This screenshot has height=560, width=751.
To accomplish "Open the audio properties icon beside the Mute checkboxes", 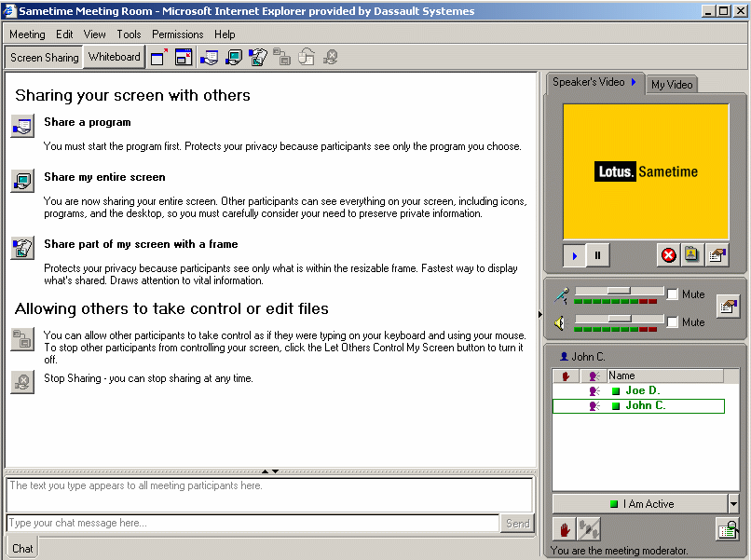I will point(728,307).
